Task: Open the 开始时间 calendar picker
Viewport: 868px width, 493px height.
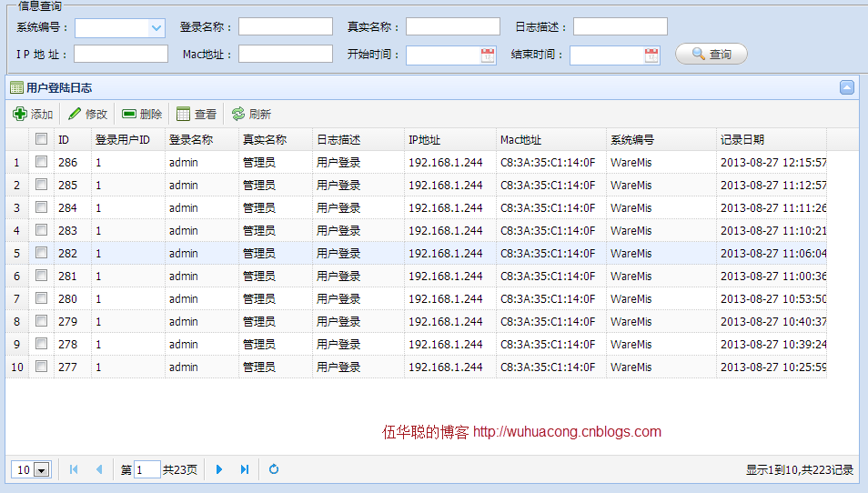Action: (488, 55)
